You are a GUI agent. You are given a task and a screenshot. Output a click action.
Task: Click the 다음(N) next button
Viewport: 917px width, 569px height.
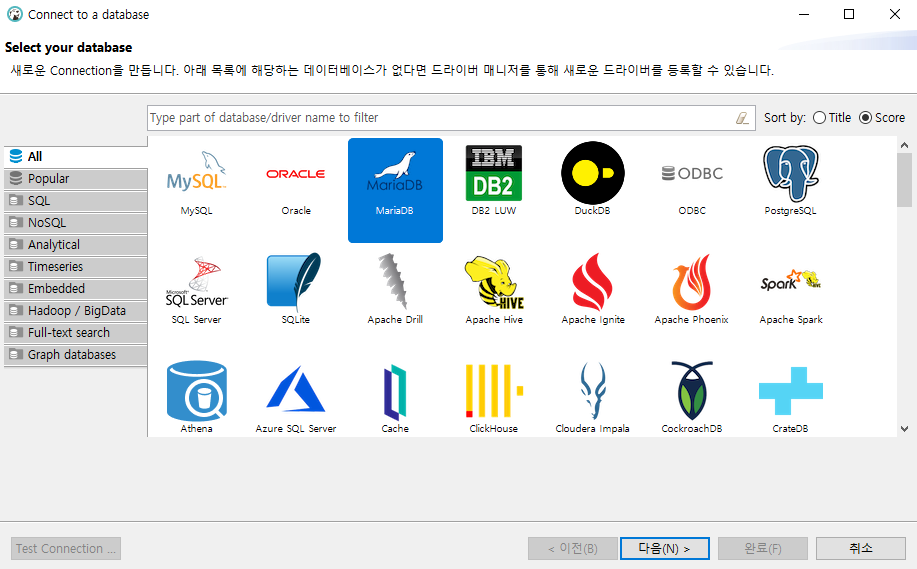point(664,549)
